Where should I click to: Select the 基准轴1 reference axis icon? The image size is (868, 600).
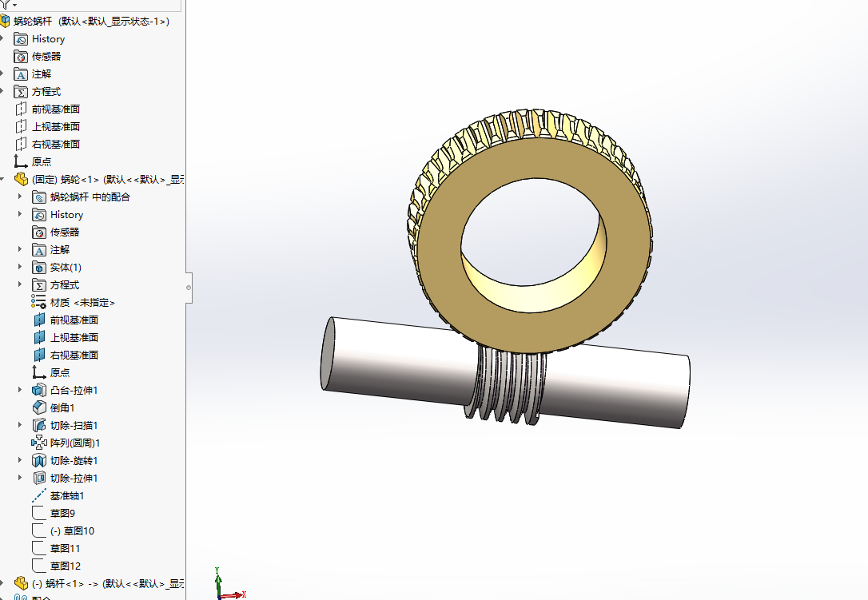point(38,496)
